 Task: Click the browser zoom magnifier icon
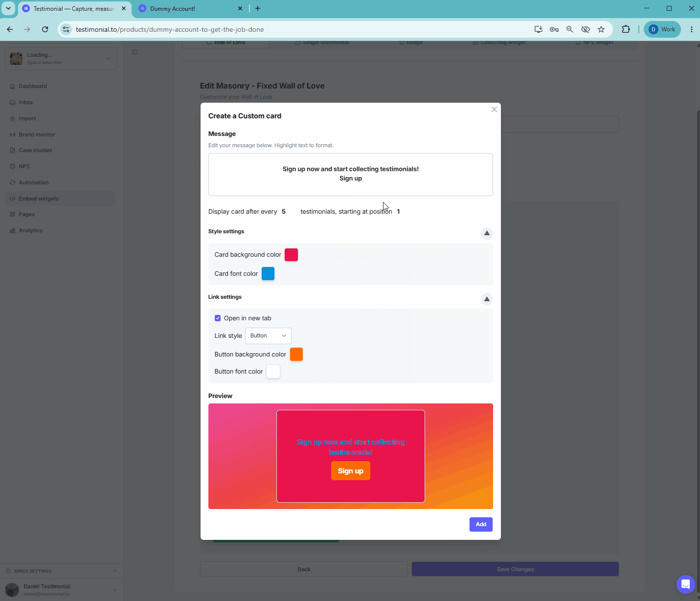[570, 29]
